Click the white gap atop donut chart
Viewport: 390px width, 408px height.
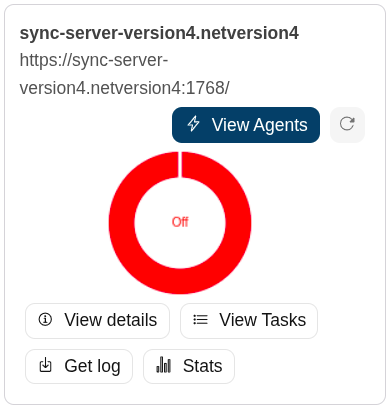pos(180,164)
